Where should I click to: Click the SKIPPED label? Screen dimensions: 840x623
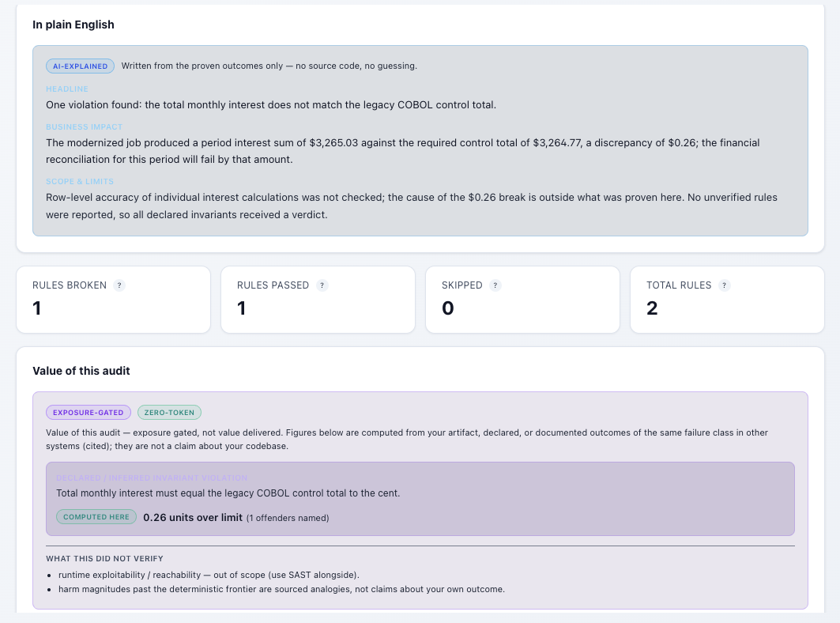coord(462,285)
